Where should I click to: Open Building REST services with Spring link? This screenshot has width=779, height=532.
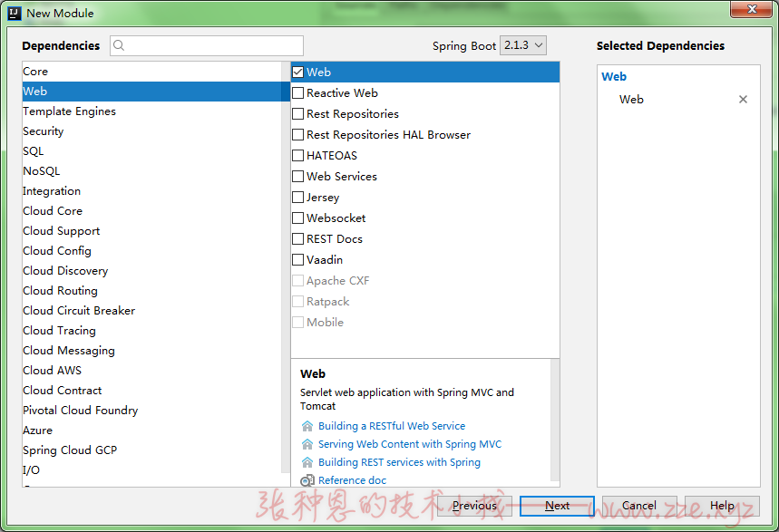point(399,462)
